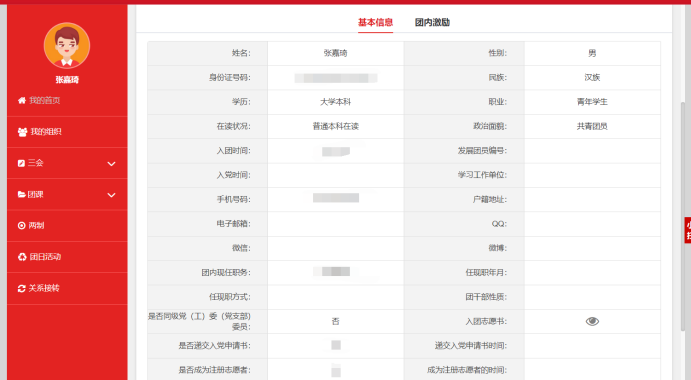
Task: Click the recycle icon beside 团日活动
Action: [22, 257]
